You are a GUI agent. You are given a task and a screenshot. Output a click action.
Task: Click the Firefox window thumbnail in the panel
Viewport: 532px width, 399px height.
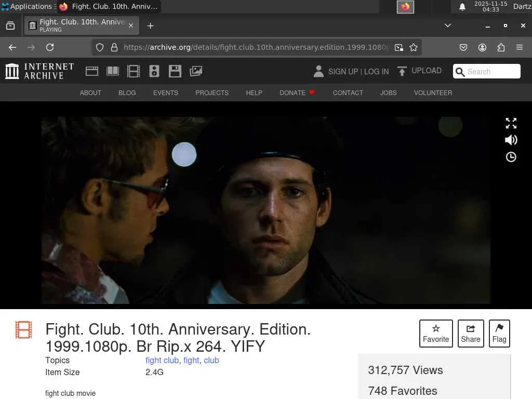405,7
